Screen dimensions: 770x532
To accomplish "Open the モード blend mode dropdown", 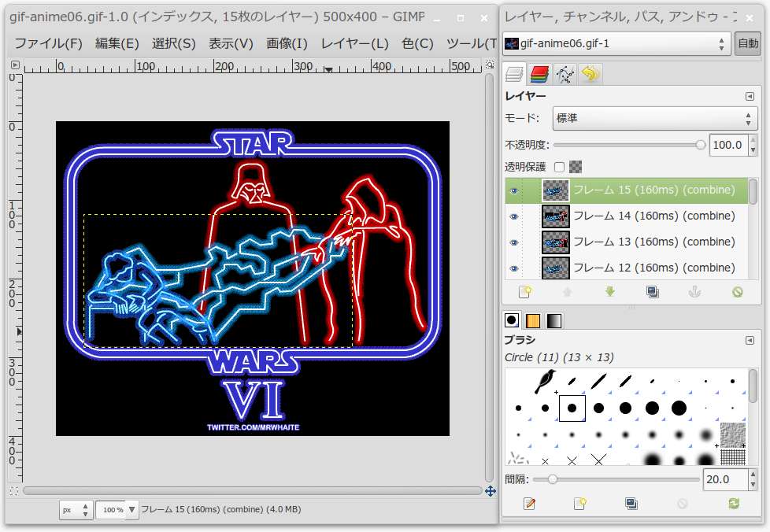I will (x=654, y=118).
